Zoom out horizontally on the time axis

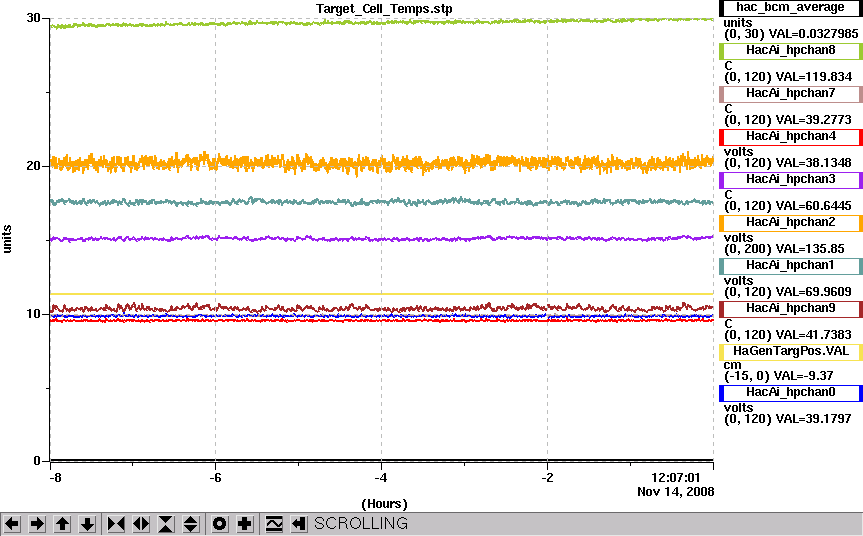(x=141, y=523)
